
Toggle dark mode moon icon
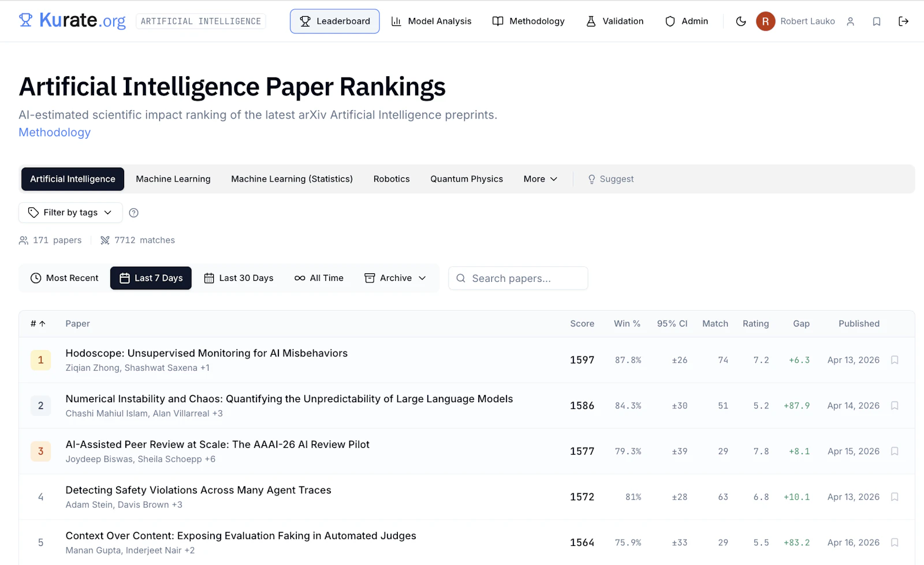pos(741,21)
